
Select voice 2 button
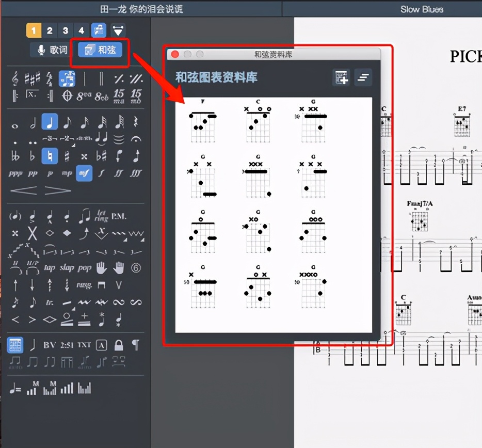point(50,30)
